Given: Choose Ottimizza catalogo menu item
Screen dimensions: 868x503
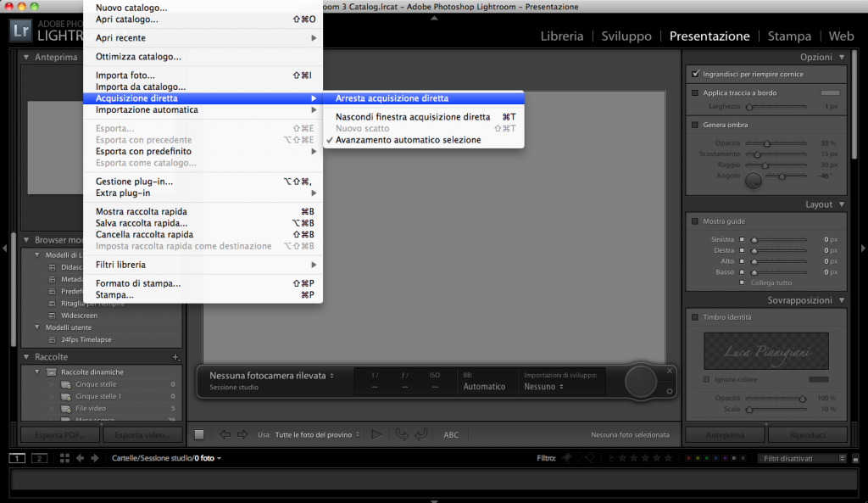Looking at the screenshot, I should click(x=203, y=57).
